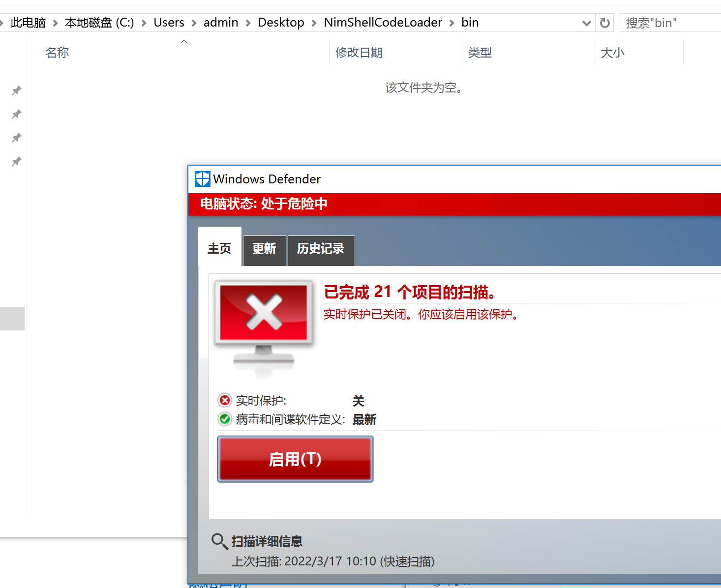This screenshot has height=588, width=721.
Task: Switch to the 主页 tab
Action: pos(219,247)
